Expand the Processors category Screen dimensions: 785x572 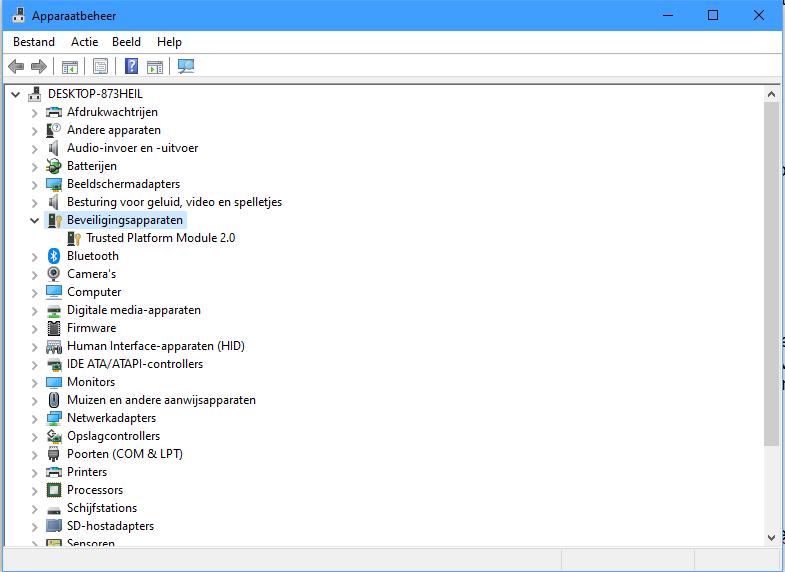[x=34, y=490]
